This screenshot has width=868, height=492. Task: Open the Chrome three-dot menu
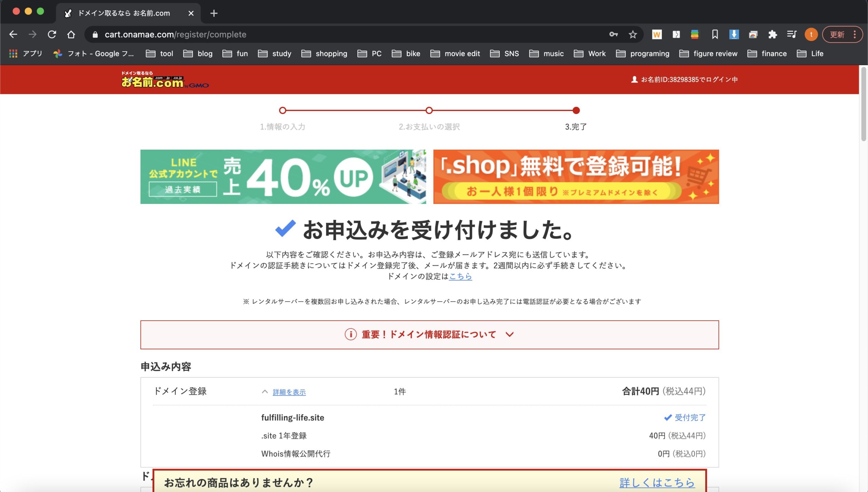click(854, 34)
